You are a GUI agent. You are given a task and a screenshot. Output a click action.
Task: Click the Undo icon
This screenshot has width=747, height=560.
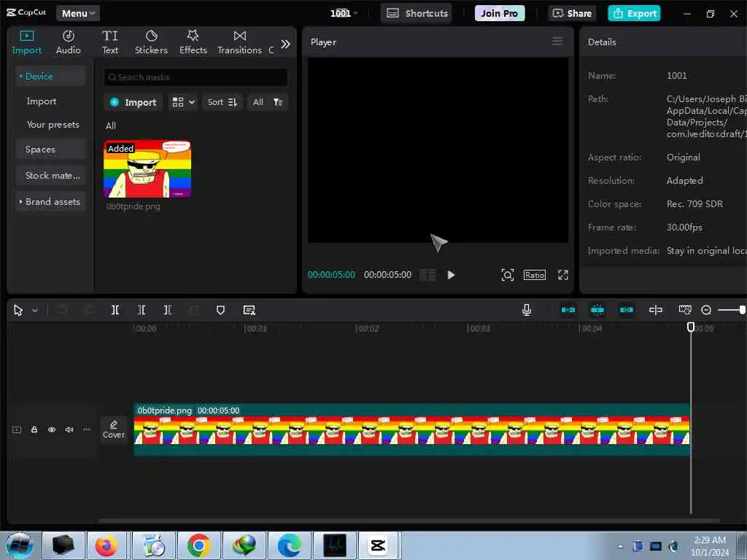(x=62, y=311)
